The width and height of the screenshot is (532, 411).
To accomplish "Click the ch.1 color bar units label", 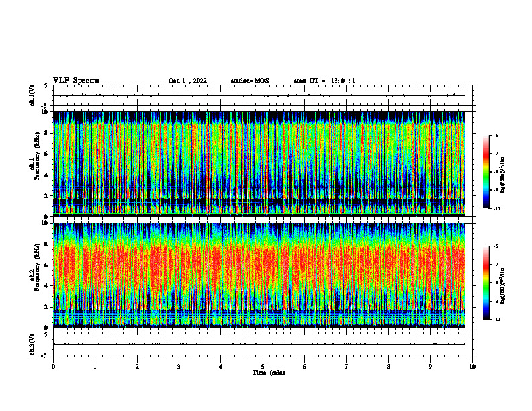I will click(503, 175).
